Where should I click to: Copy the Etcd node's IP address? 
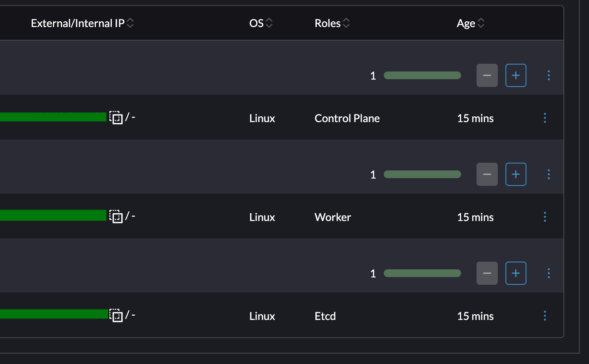tap(116, 314)
